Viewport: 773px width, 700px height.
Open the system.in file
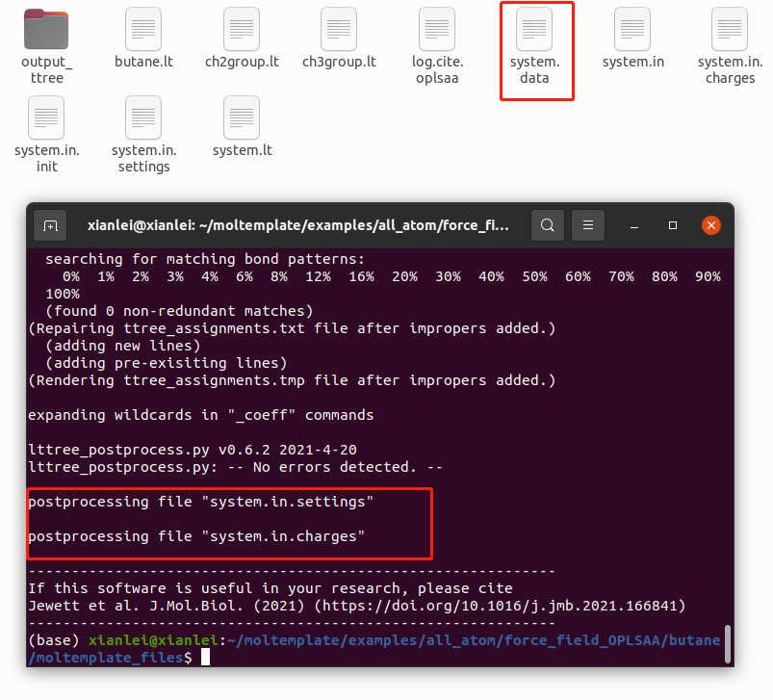point(632,31)
